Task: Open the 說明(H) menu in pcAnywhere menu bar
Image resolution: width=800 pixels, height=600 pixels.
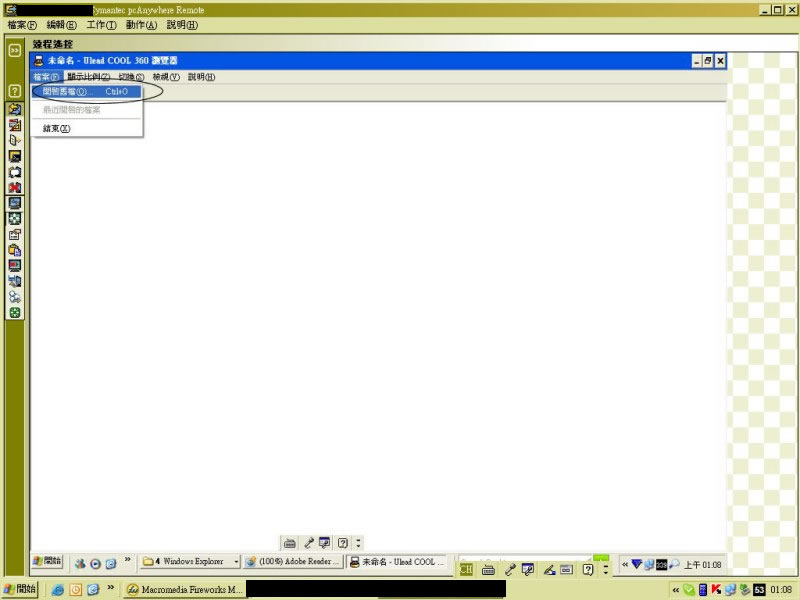Action: [x=182, y=25]
